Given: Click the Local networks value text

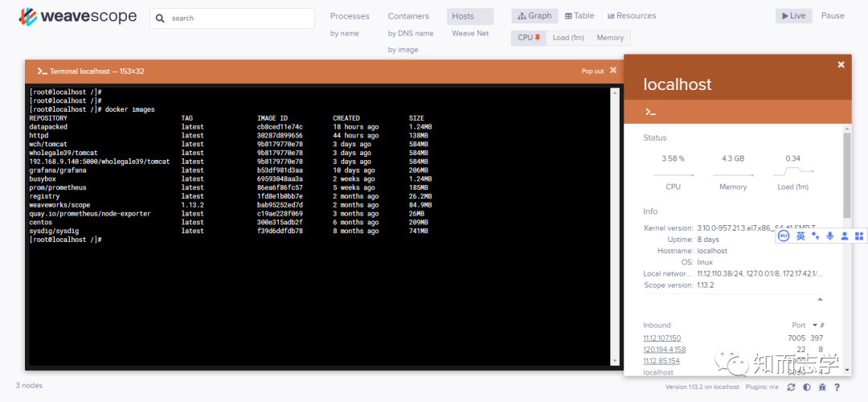Looking at the screenshot, I should [x=760, y=273].
